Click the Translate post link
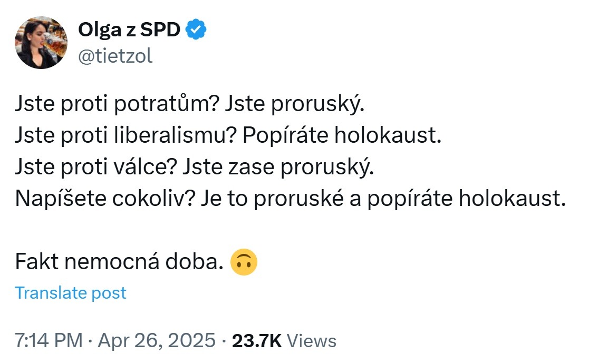This screenshot has width=608, height=364. [x=71, y=293]
